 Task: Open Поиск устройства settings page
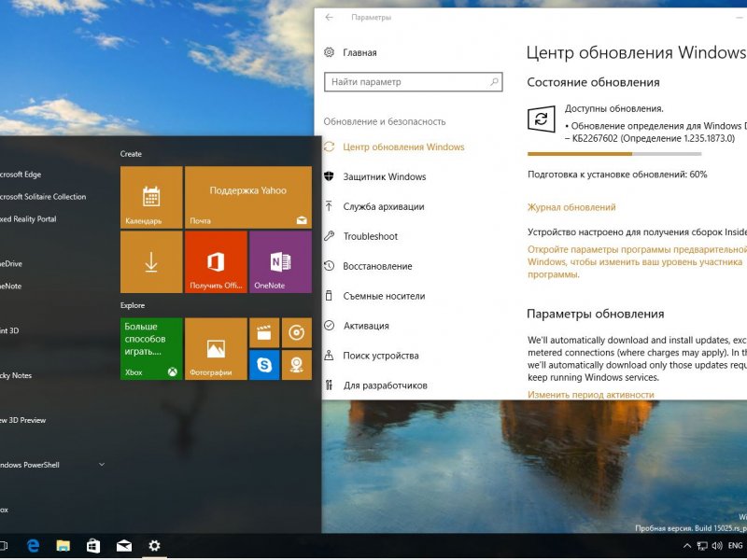(381, 356)
